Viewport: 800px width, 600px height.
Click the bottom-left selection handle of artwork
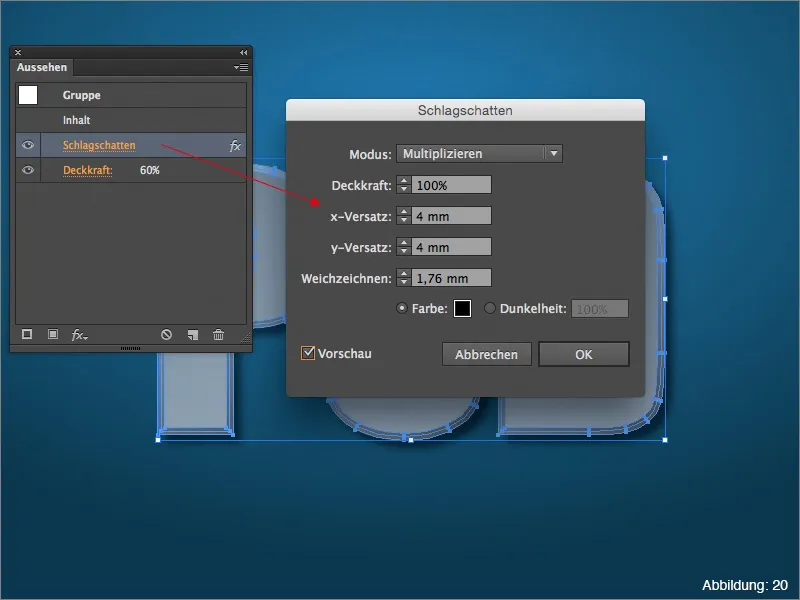(x=158, y=439)
